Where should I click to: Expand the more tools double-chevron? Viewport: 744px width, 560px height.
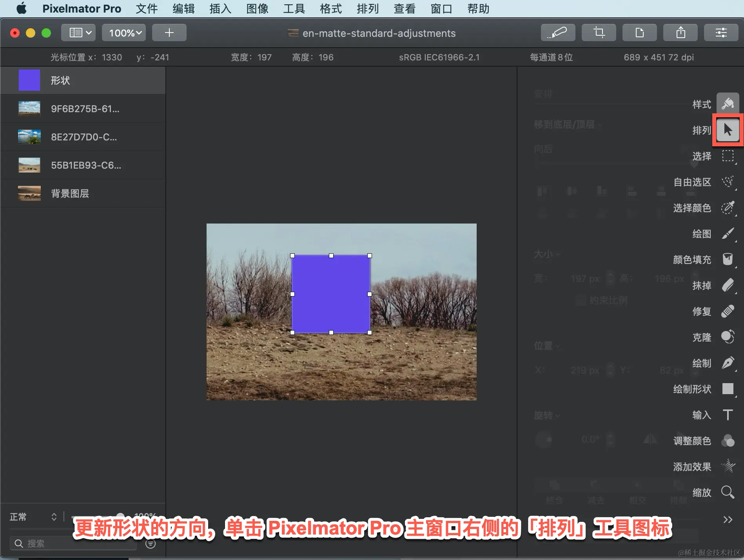click(728, 520)
